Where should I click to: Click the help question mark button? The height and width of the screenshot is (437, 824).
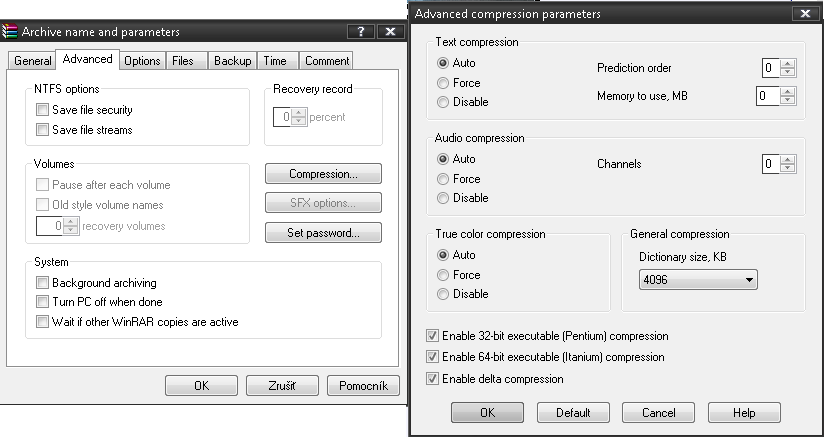pos(361,32)
